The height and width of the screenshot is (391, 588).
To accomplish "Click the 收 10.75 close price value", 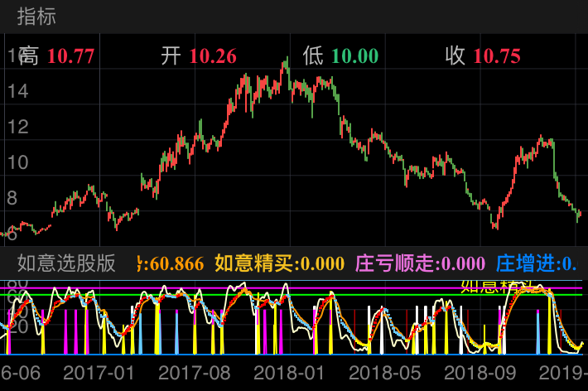I will coord(483,56).
